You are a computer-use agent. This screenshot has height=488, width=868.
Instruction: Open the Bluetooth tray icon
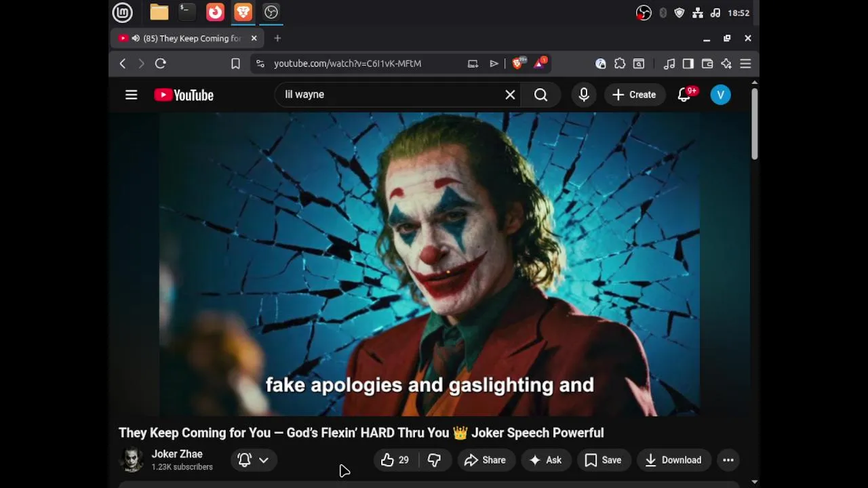[x=663, y=13]
